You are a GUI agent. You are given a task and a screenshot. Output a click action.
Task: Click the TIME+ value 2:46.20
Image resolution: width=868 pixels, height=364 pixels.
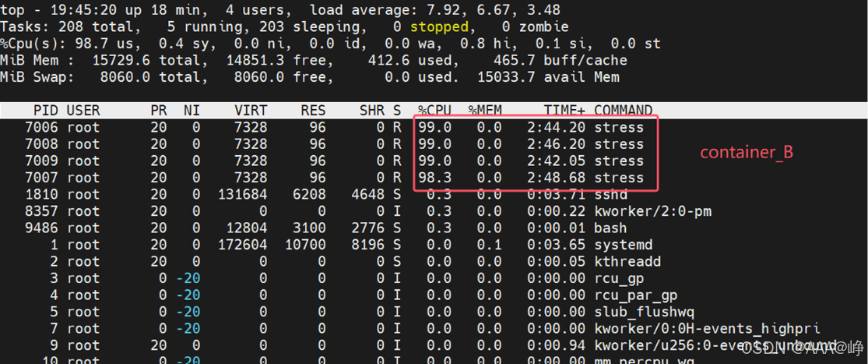click(x=556, y=144)
